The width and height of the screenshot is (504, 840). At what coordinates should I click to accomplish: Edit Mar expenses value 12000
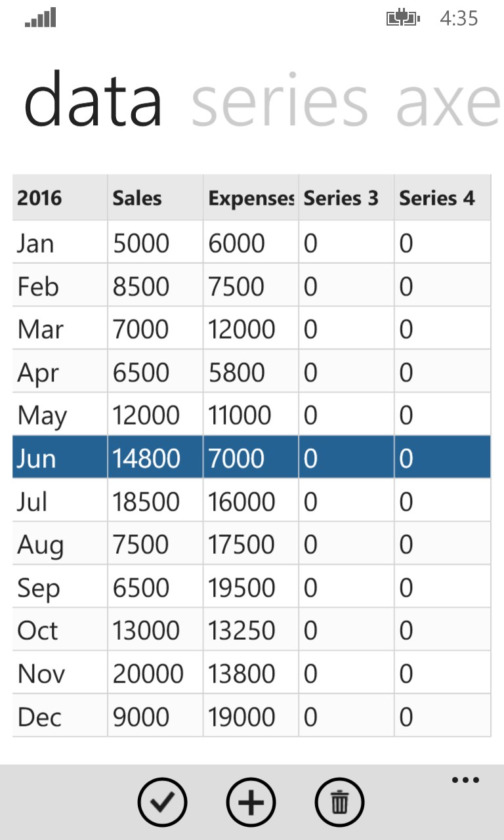(x=250, y=329)
